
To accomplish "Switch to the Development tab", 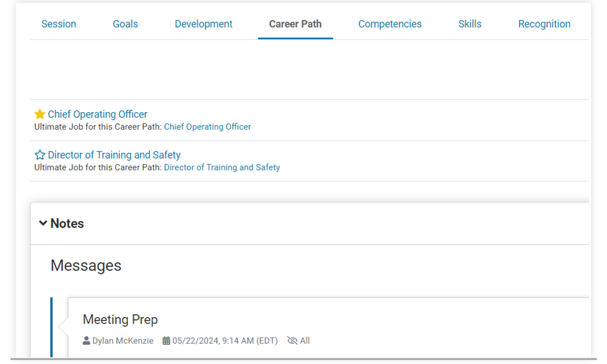I will coord(203,23).
